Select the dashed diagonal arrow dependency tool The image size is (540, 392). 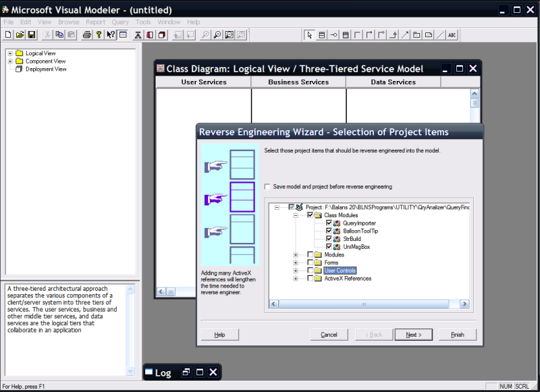point(405,35)
